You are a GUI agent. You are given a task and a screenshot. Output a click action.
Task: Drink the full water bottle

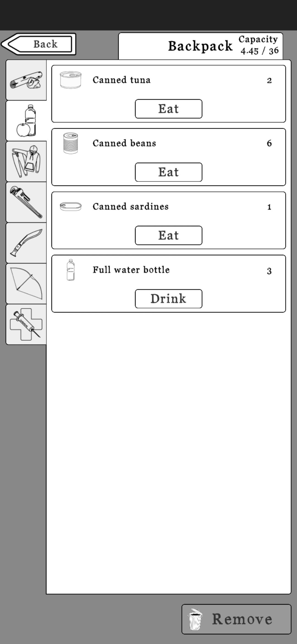coord(168,299)
